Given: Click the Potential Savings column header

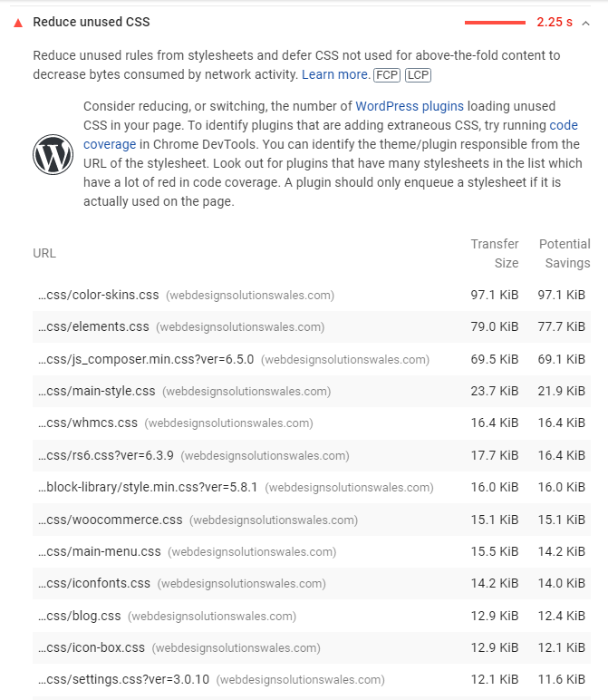Looking at the screenshot, I should click(x=565, y=253).
